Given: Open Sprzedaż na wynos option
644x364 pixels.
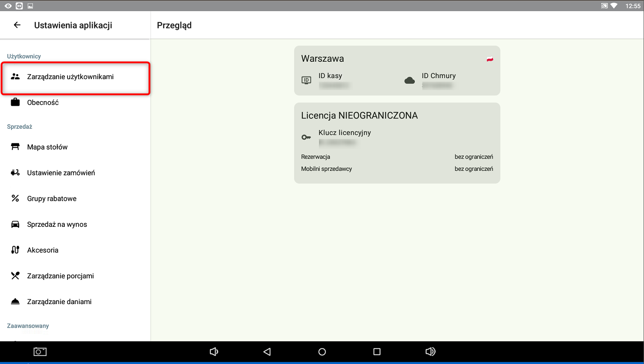Looking at the screenshot, I should 57,224.
